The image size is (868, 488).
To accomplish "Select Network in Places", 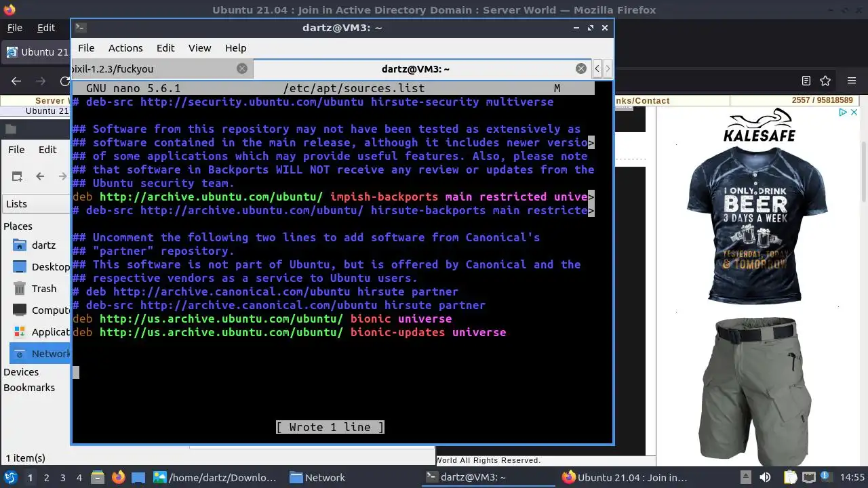I will point(41,353).
